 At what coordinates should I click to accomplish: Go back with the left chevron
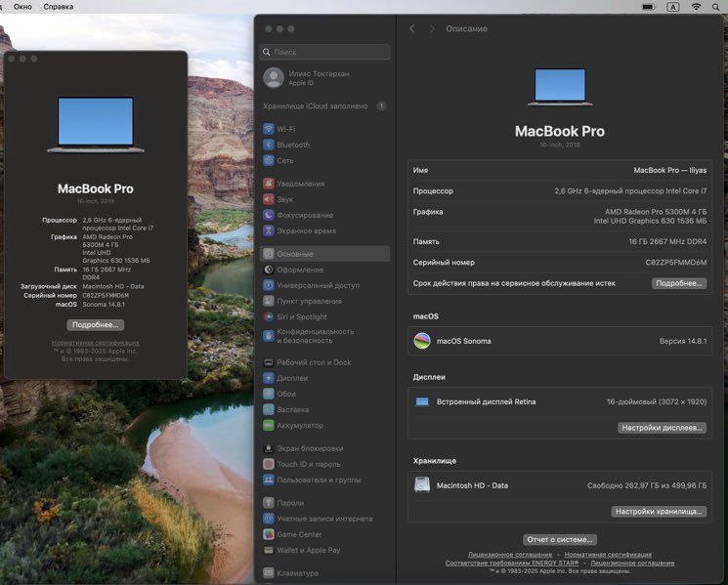click(411, 28)
